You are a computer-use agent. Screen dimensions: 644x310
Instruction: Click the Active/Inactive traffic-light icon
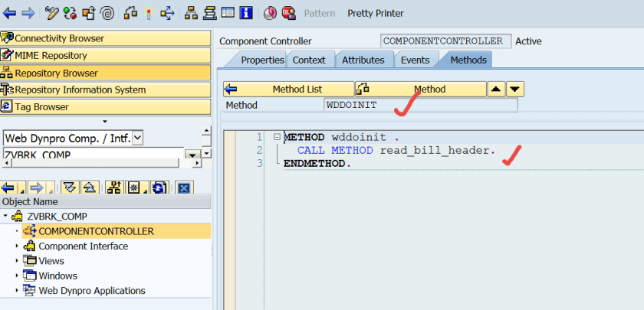pyautogui.click(x=70, y=13)
